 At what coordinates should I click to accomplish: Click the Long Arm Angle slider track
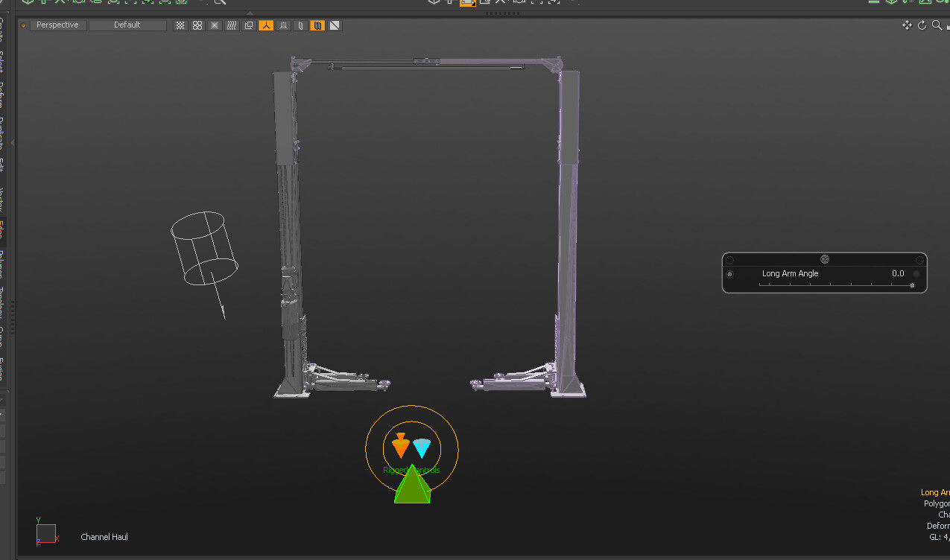click(836, 285)
